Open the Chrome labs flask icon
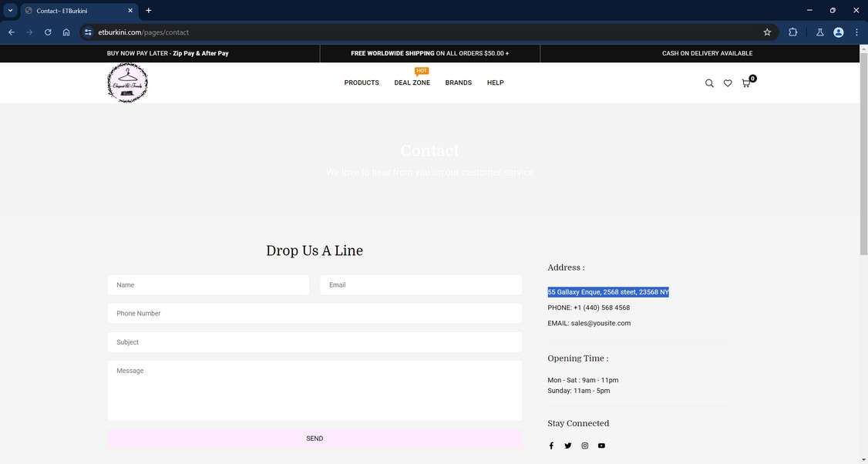868x464 pixels. [x=820, y=32]
